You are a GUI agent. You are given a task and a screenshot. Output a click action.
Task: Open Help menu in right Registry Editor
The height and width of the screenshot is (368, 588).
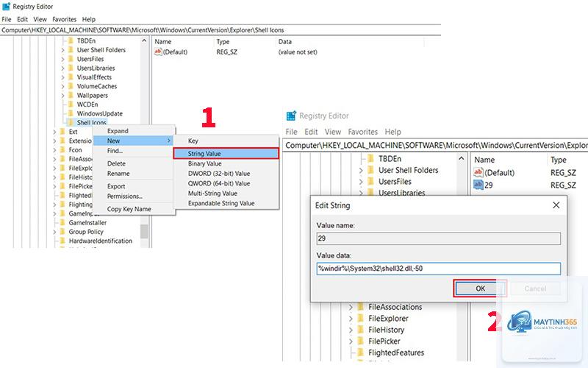click(x=392, y=132)
